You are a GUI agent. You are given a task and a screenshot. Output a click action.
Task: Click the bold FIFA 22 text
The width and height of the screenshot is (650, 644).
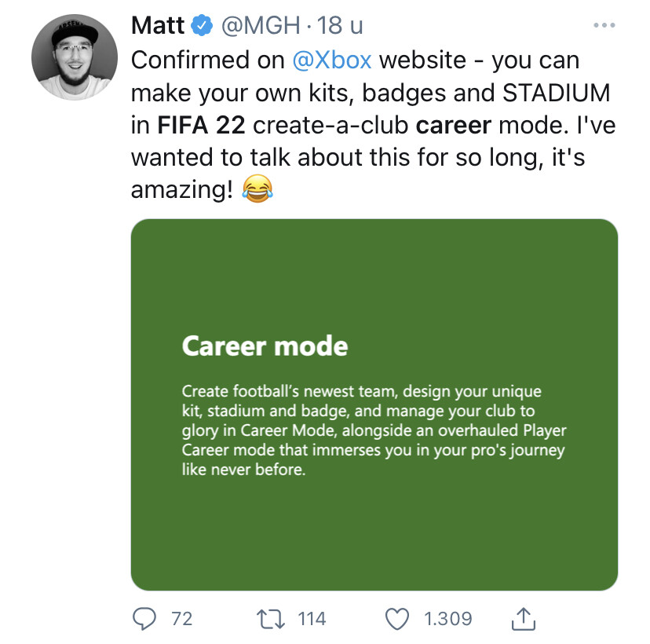[x=201, y=126]
